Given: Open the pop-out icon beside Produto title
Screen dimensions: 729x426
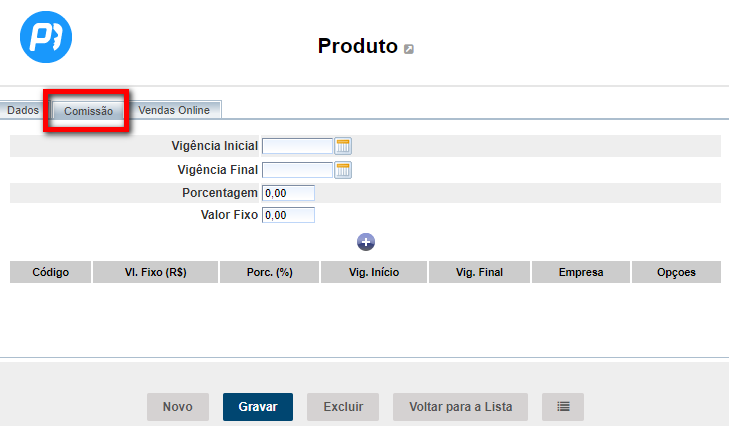Looking at the screenshot, I should 409,49.
